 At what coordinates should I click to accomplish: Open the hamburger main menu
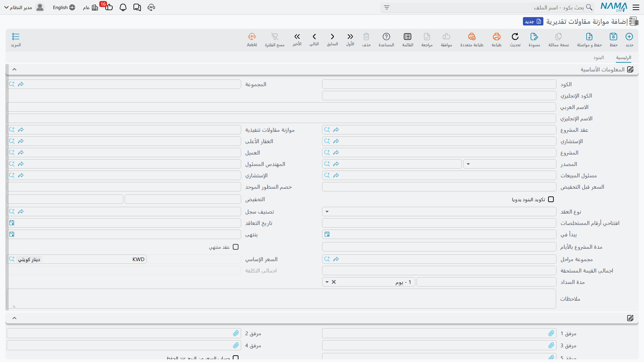pyautogui.click(x=636, y=7)
